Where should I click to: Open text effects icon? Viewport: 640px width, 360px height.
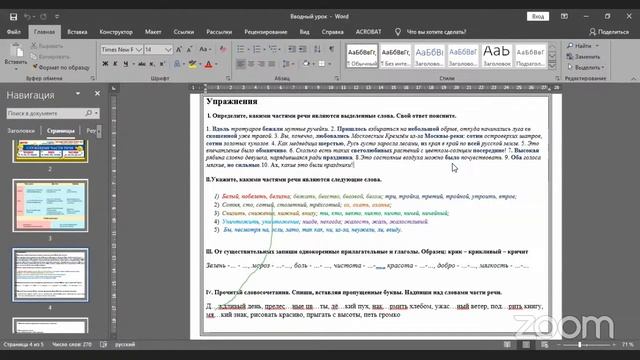click(178, 64)
